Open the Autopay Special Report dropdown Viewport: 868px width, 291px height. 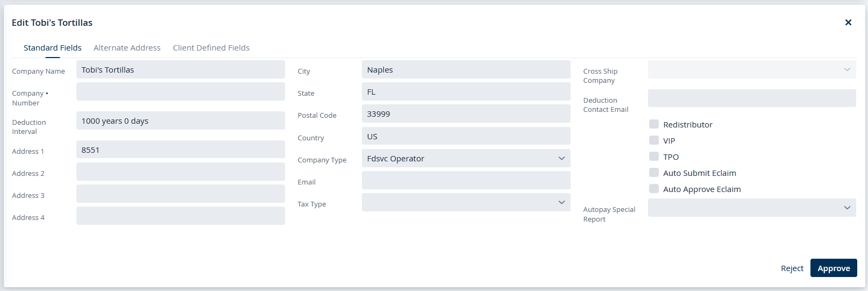pos(752,208)
